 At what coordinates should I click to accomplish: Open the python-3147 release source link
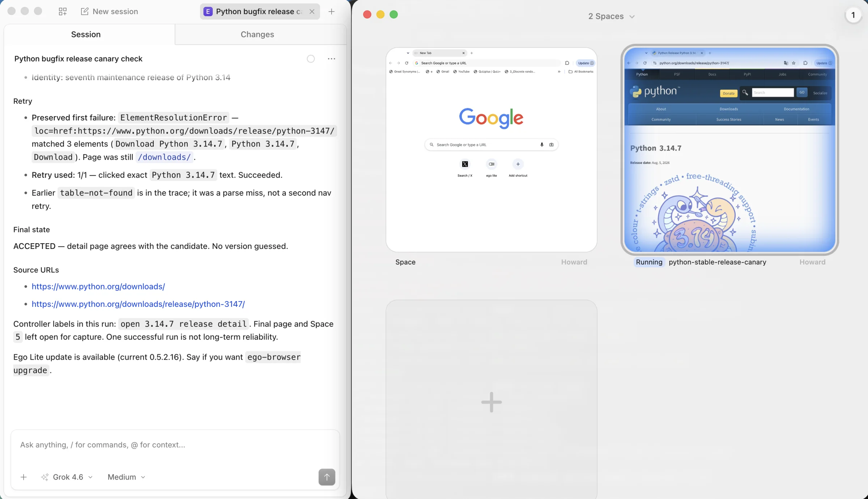click(x=138, y=304)
